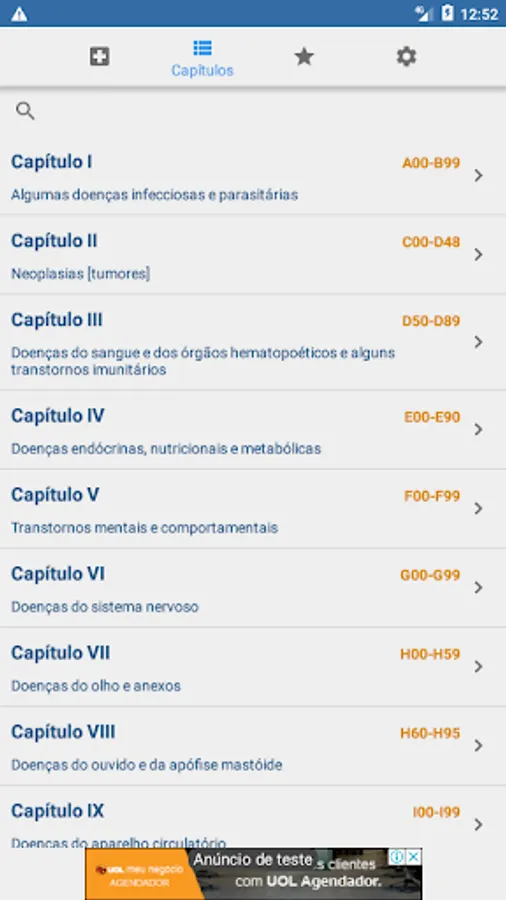Select the I00-I99 code range

click(x=436, y=812)
